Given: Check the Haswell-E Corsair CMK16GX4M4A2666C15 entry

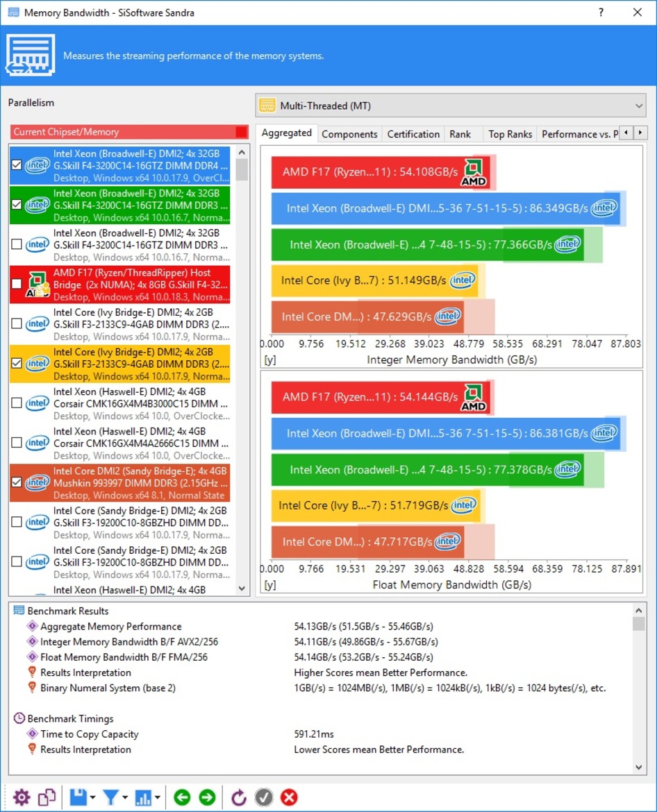Looking at the screenshot, I should point(17,443).
